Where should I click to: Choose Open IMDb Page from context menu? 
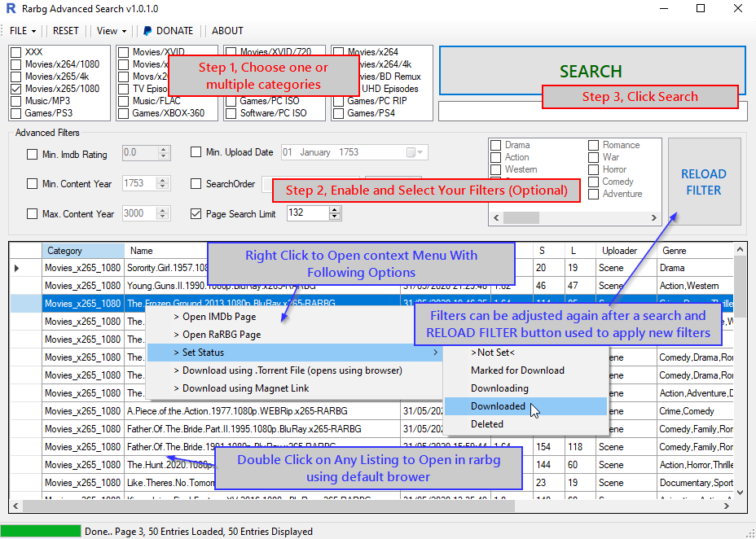294,317
